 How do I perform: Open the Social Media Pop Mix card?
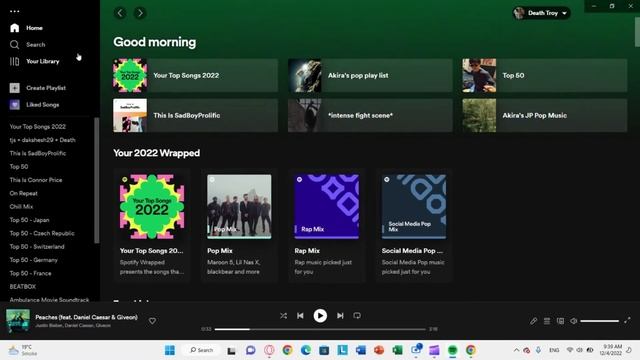tap(414, 225)
